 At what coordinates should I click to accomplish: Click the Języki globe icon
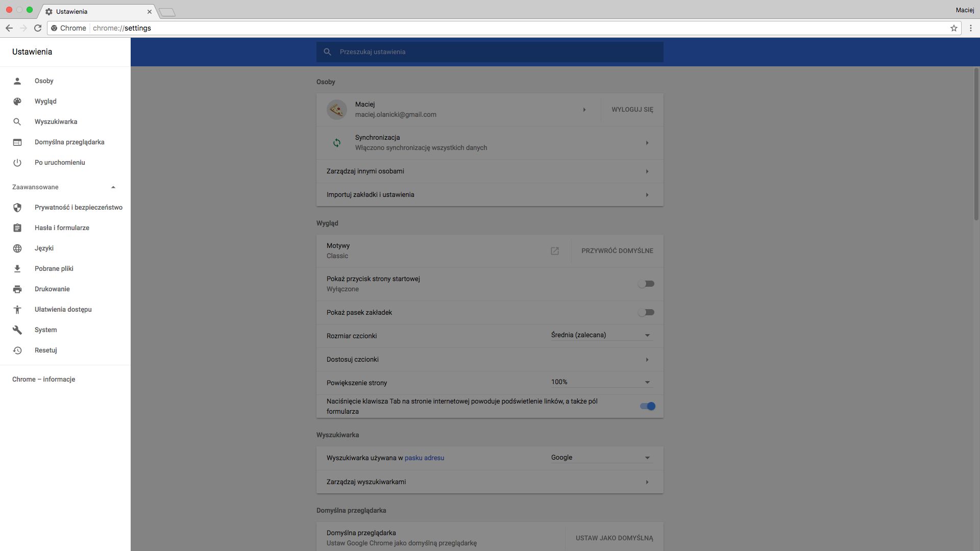point(17,248)
